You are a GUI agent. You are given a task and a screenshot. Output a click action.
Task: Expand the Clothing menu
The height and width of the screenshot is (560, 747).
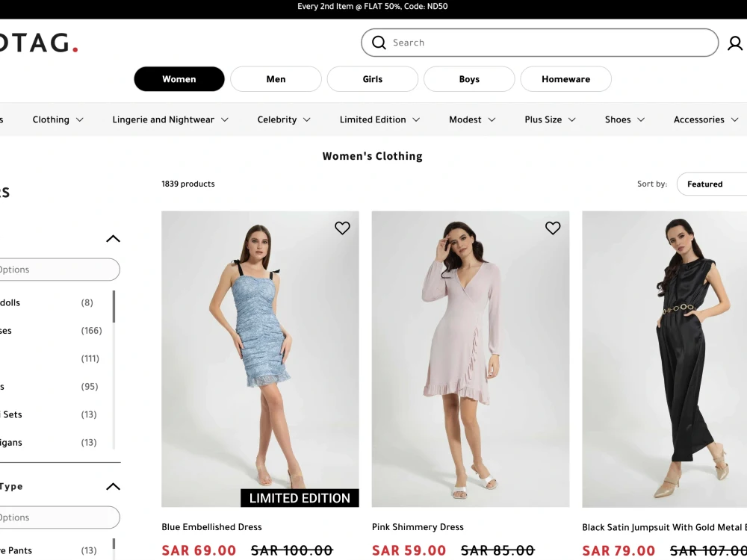58,119
